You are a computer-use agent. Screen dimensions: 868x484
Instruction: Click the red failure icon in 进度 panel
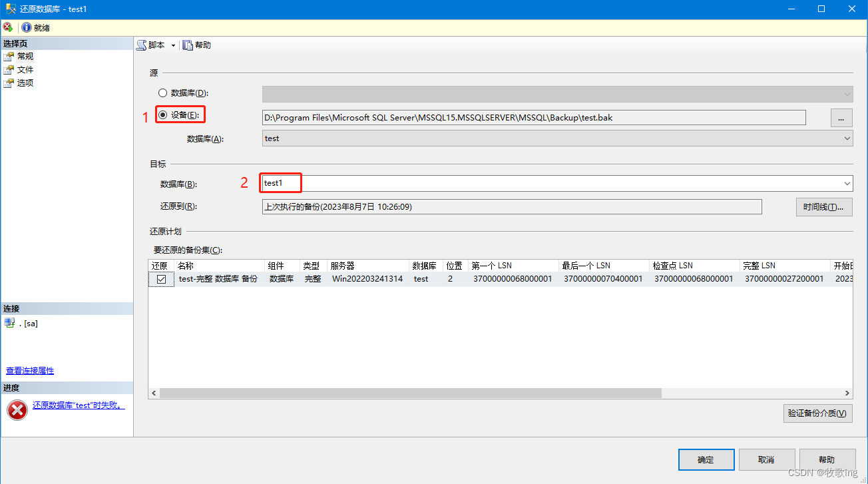pos(17,410)
